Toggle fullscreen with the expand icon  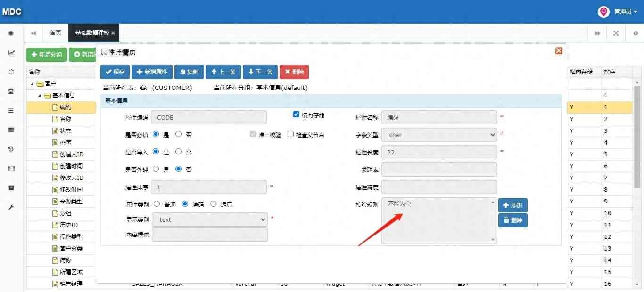[616, 33]
